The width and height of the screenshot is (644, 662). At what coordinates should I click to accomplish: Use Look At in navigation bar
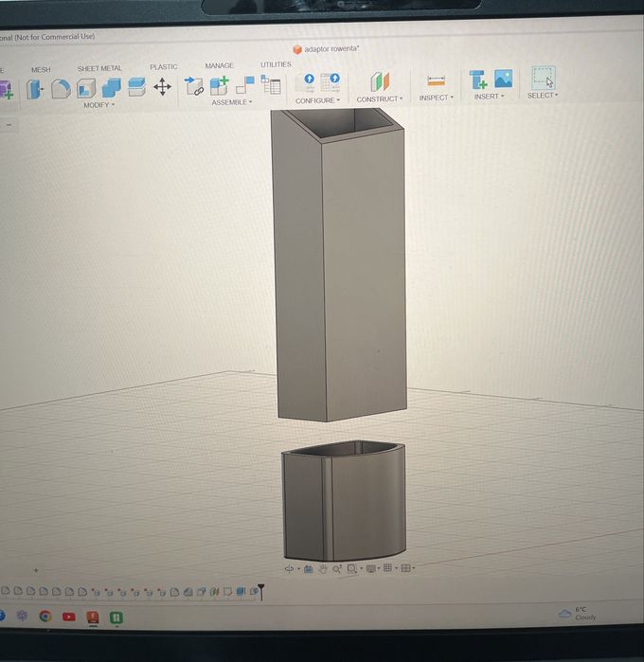pyautogui.click(x=309, y=569)
